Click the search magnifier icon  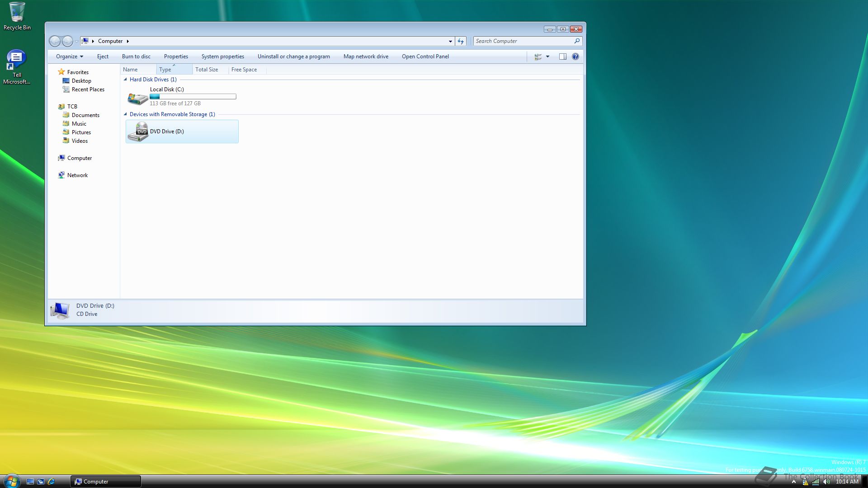(x=577, y=41)
